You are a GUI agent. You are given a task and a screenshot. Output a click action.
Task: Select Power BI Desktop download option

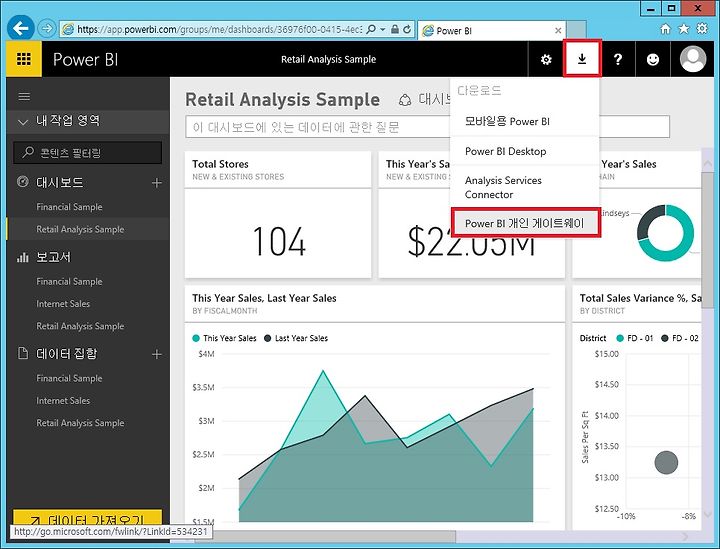click(x=525, y=151)
